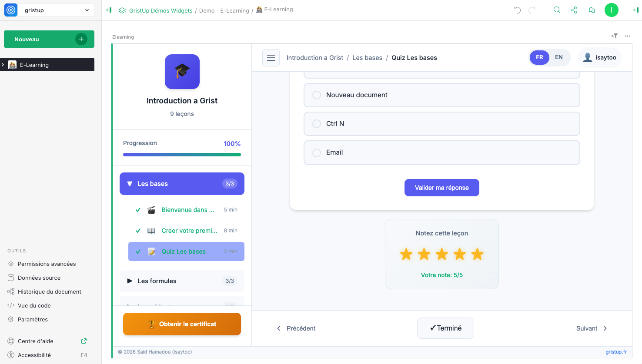642x364 pixels.
Task: Collapse the left panel with the arrow icon
Action: coord(109,10)
